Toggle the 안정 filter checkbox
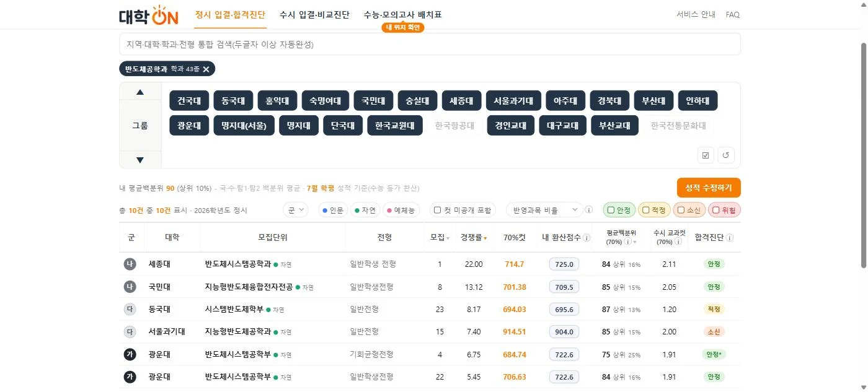 (x=611, y=210)
